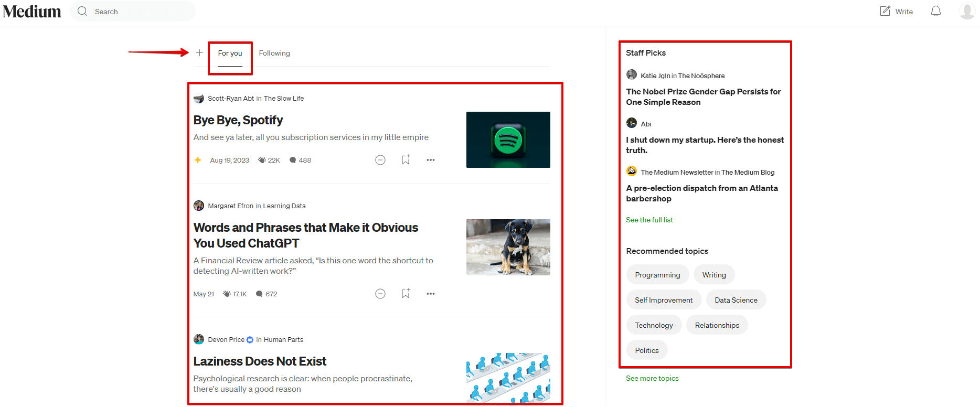Click the Laziness article thumbnail
The image size is (980, 407).
click(508, 378)
